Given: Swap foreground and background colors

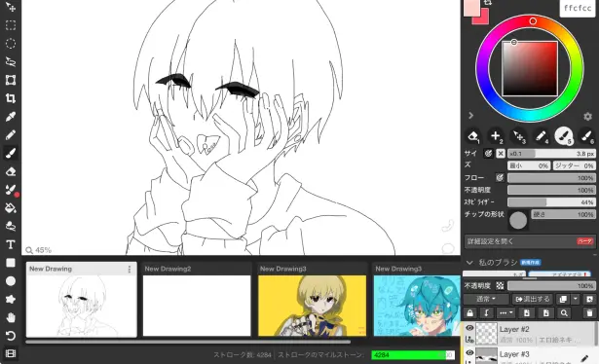Looking at the screenshot, I should [487, 3].
